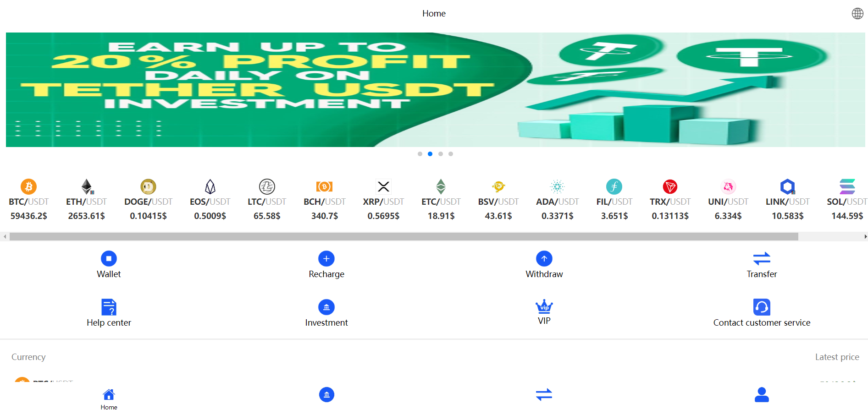Click the TRX price 0.13113$
The width and height of the screenshot is (868, 420).
[x=670, y=216]
